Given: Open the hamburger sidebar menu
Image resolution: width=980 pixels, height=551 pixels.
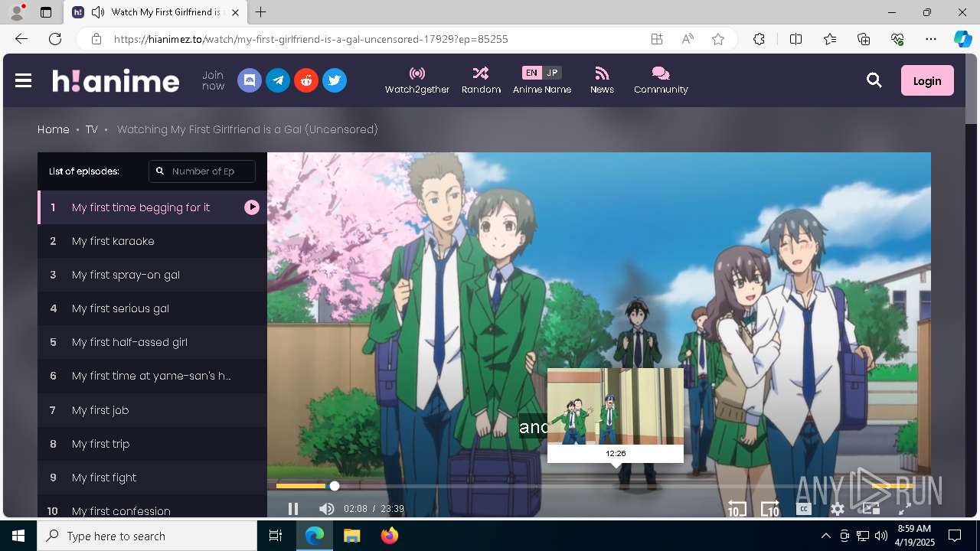Looking at the screenshot, I should click(x=23, y=80).
